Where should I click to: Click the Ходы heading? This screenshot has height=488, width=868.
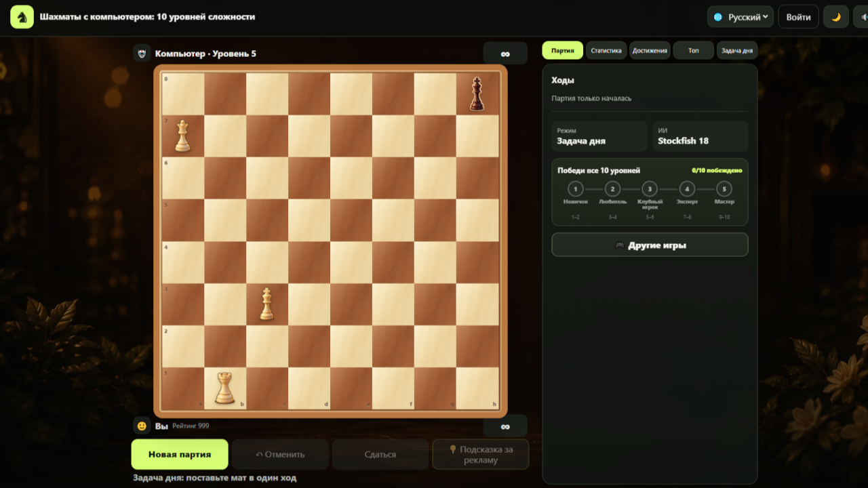click(x=563, y=80)
